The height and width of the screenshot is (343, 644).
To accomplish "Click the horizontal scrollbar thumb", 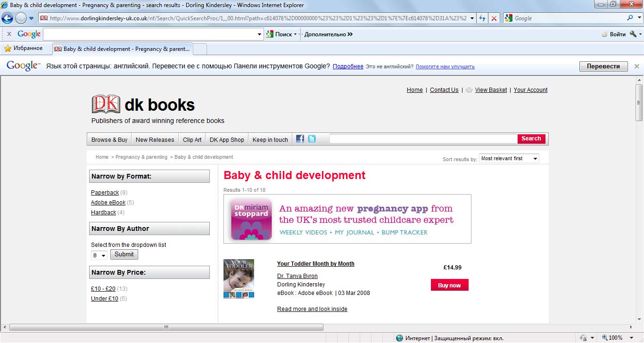I will pos(166,327).
